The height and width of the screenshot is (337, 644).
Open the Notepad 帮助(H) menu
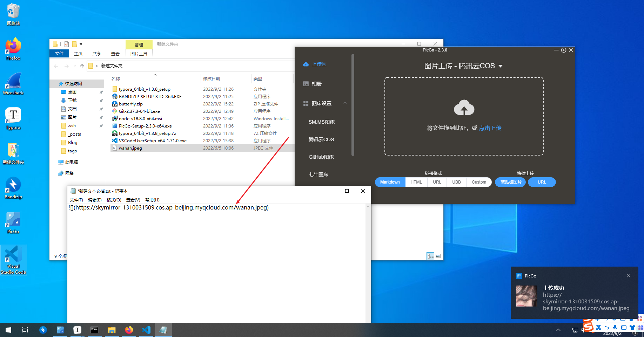click(x=152, y=200)
